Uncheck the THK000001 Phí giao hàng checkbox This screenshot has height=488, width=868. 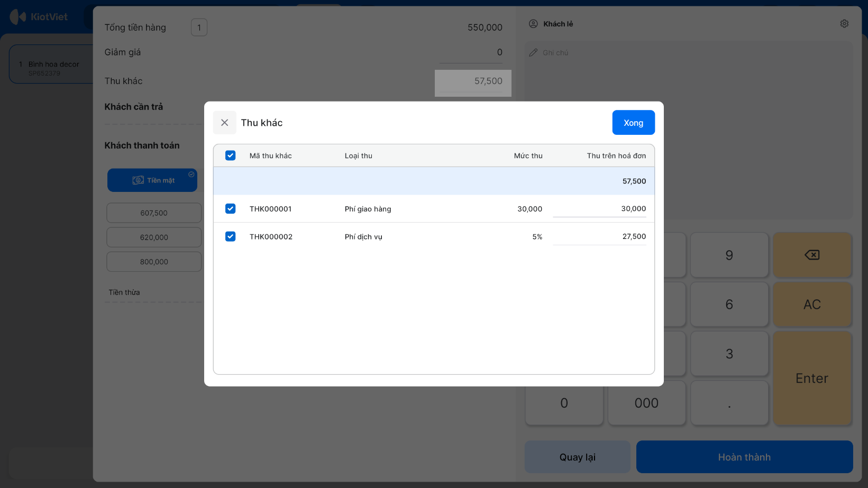230,209
